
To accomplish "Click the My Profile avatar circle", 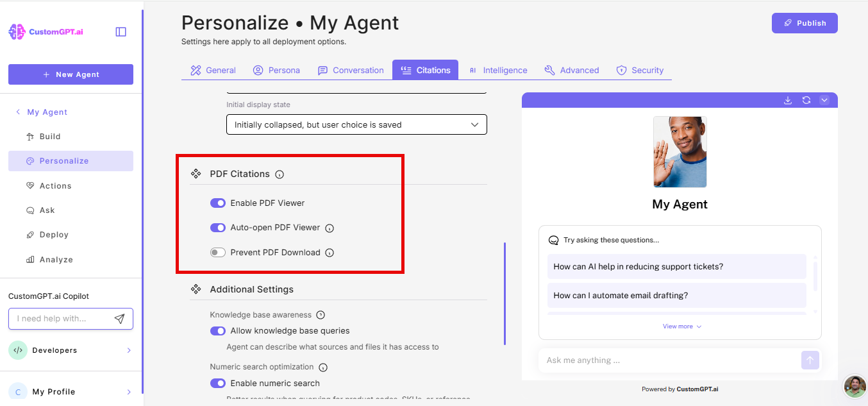I will point(18,392).
